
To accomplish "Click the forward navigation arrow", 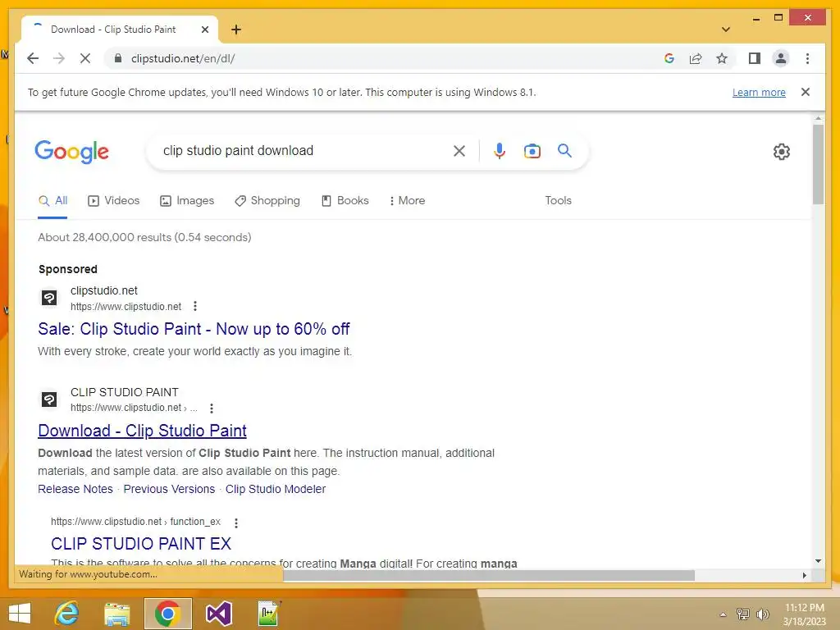I will pyautogui.click(x=59, y=58).
